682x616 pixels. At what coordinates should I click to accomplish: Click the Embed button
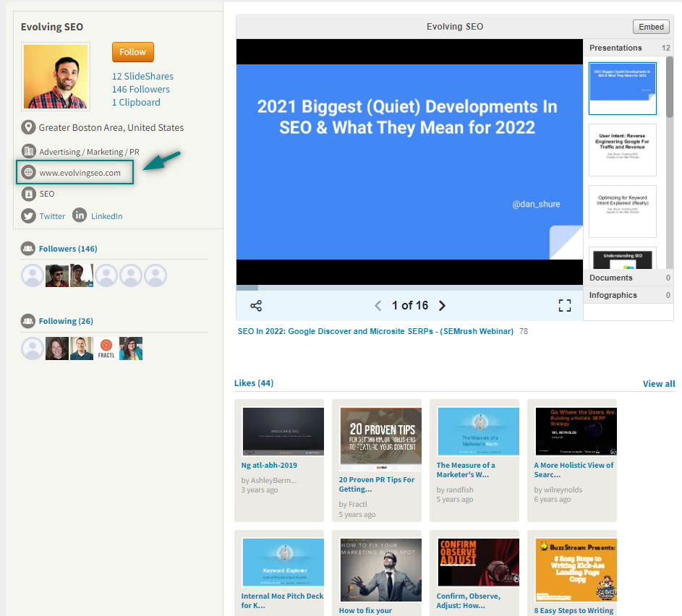pyautogui.click(x=651, y=27)
